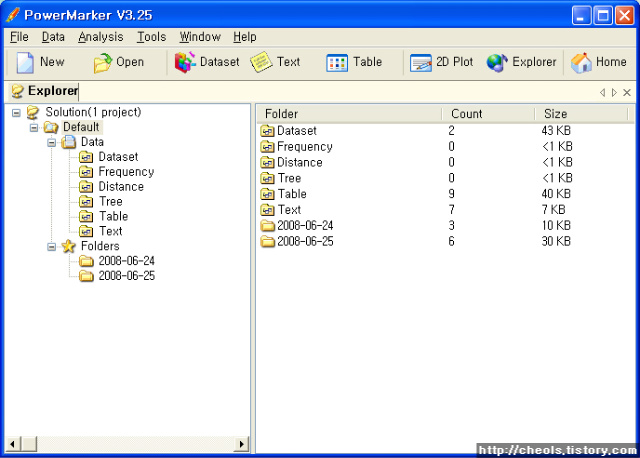This screenshot has width=640, height=458.
Task: Click Frequency folder icon in right list
Action: (267, 147)
